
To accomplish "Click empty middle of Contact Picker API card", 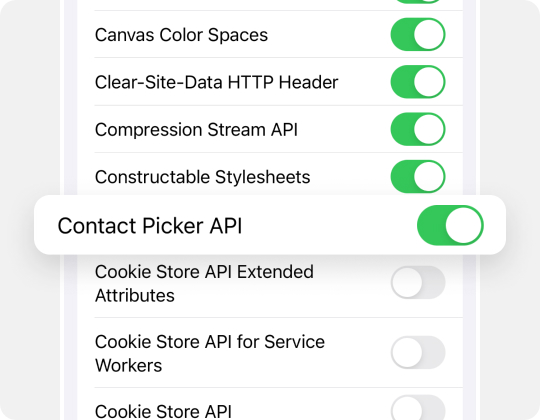I will point(327,225).
